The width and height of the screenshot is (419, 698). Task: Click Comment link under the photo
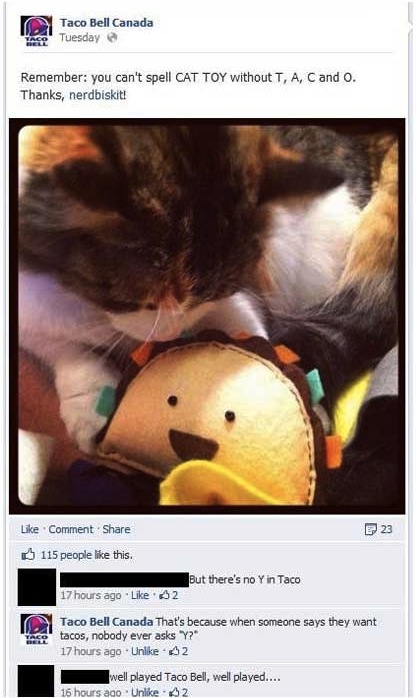tap(71, 529)
